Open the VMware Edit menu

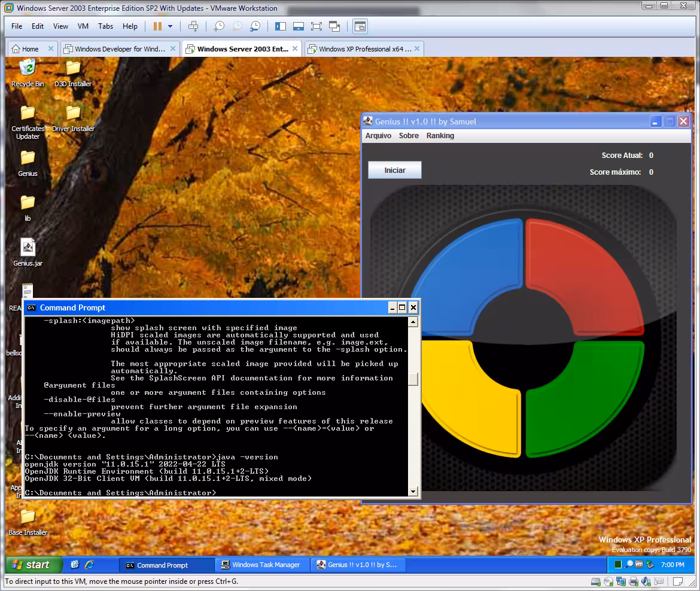tap(38, 26)
